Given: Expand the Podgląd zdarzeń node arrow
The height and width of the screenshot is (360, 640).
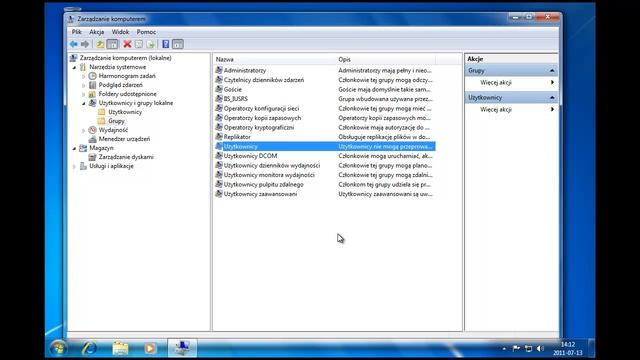Looking at the screenshot, I should [x=84, y=85].
